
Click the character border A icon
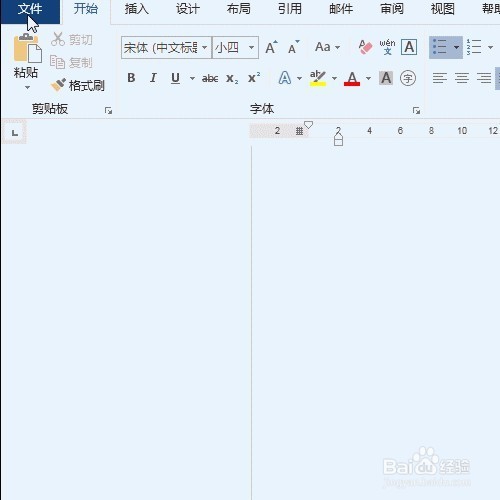409,47
